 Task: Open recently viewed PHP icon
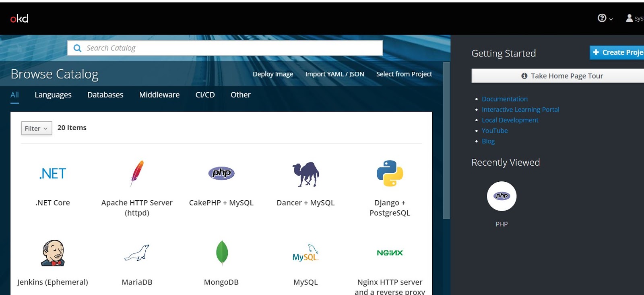(502, 196)
